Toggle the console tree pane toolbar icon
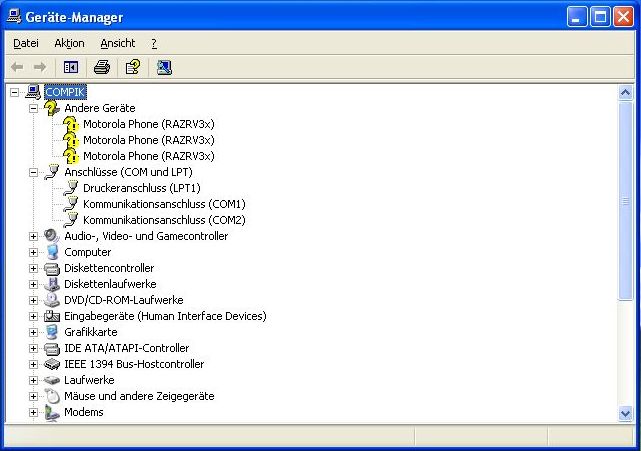The width and height of the screenshot is (641, 451). coord(71,67)
